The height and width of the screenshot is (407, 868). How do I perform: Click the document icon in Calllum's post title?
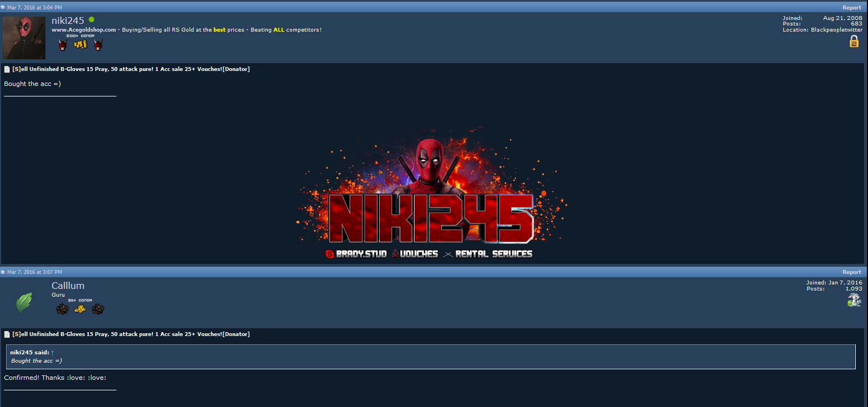[x=7, y=334]
